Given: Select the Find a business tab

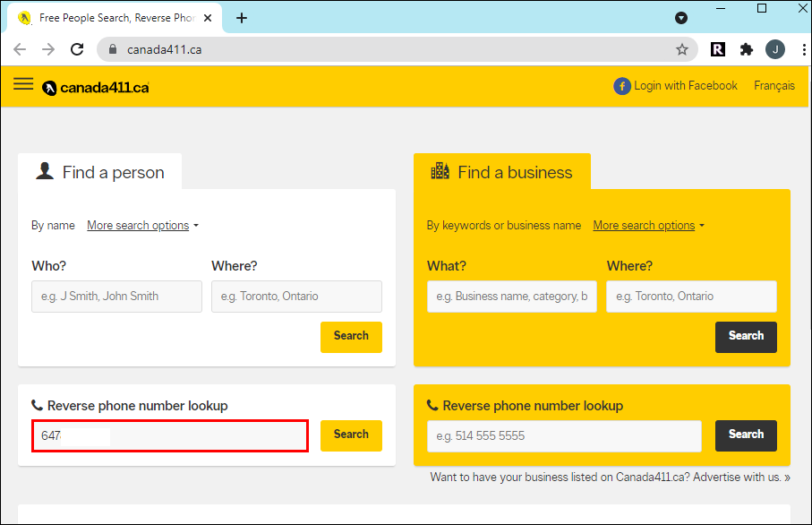Looking at the screenshot, I should pos(502,171).
